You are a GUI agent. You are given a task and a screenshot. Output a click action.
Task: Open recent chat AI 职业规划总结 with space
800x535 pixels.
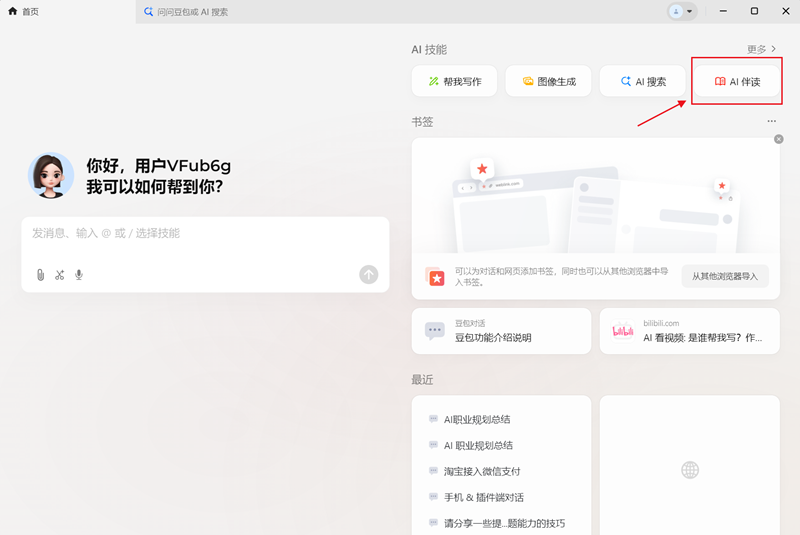pyautogui.click(x=478, y=445)
